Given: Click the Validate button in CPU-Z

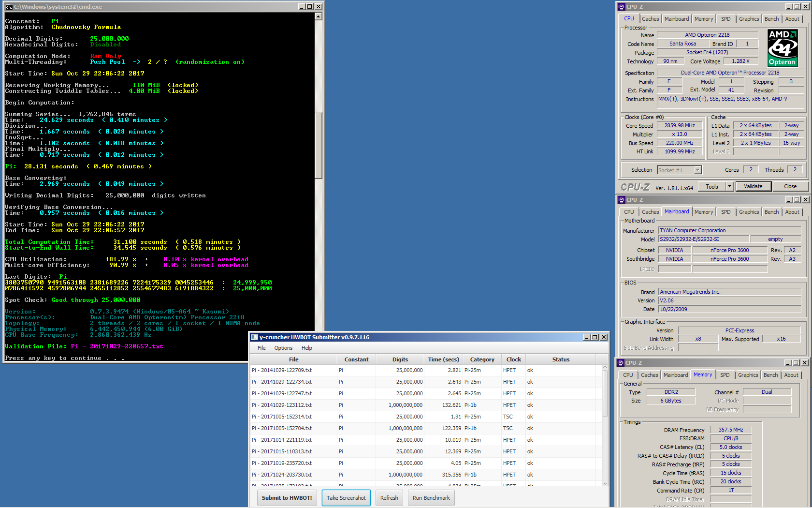Looking at the screenshot, I should coord(753,186).
